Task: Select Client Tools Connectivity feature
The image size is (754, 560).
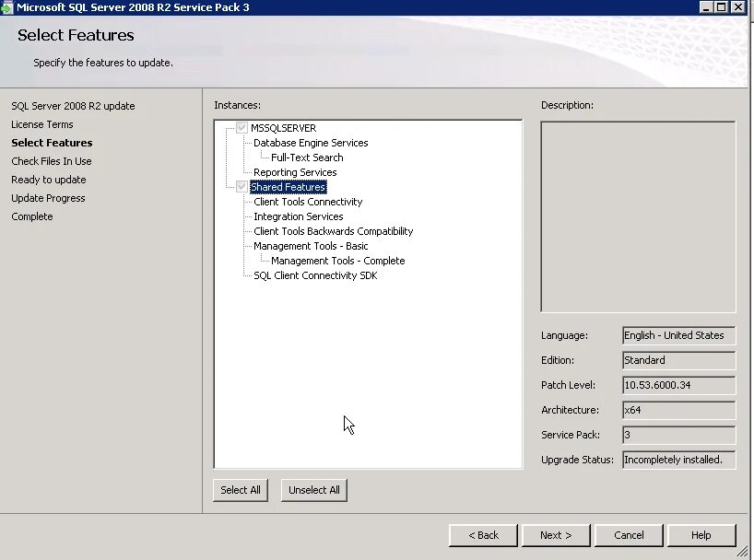Action: tap(308, 202)
